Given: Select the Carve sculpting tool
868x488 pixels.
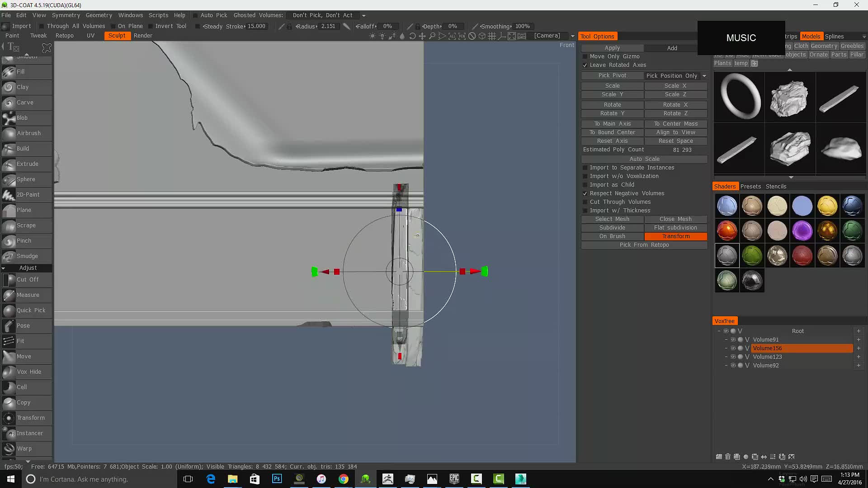Looking at the screenshot, I should pos(24,102).
